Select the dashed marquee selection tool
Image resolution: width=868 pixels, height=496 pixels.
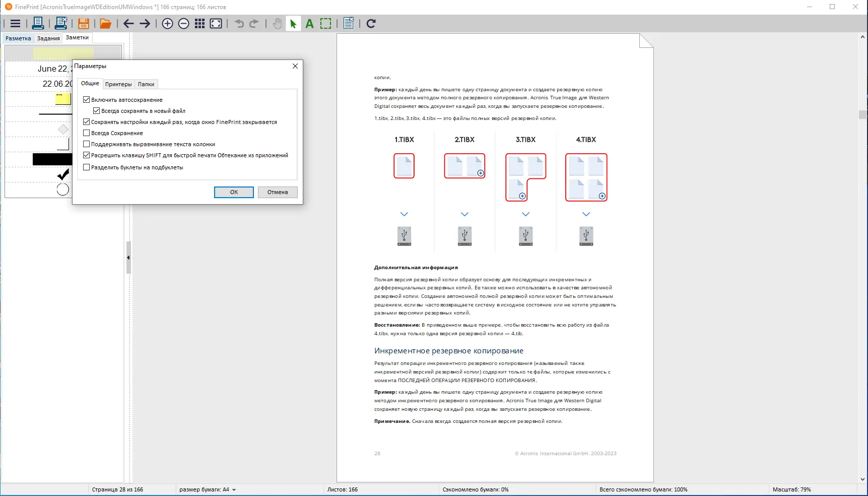326,24
